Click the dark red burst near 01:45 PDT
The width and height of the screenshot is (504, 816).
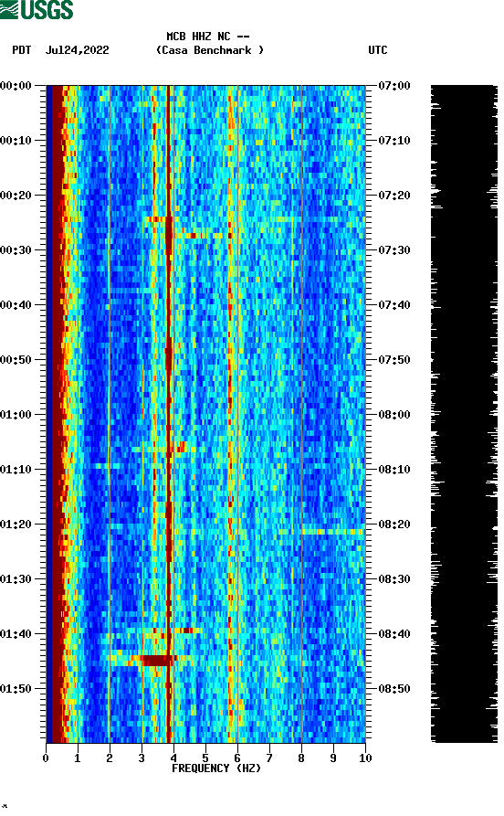(157, 661)
